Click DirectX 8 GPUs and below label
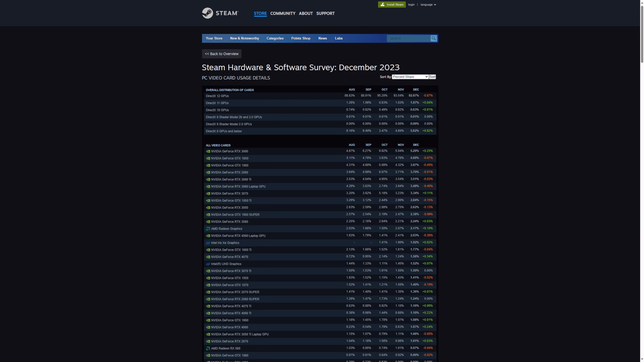 tap(224, 131)
